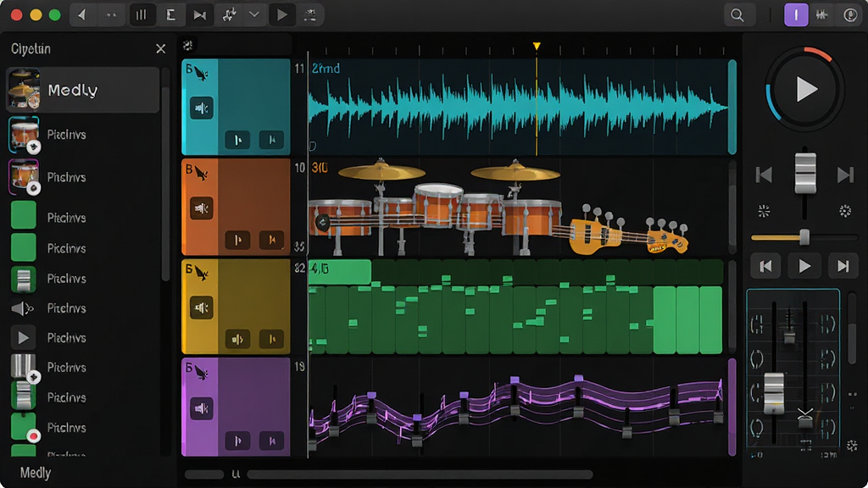
Task: Click the green sidebar icon with red record dot
Action: point(24,427)
